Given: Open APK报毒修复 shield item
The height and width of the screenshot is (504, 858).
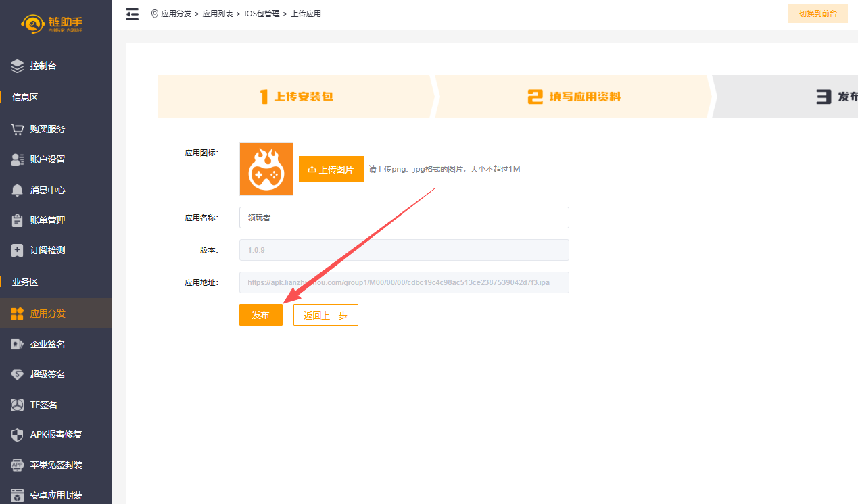Looking at the screenshot, I should 55,434.
